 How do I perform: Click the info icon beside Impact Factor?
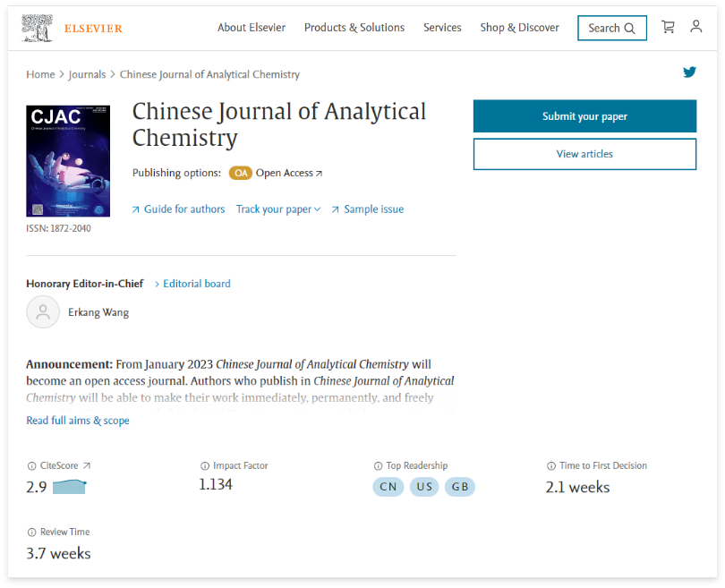pos(205,466)
